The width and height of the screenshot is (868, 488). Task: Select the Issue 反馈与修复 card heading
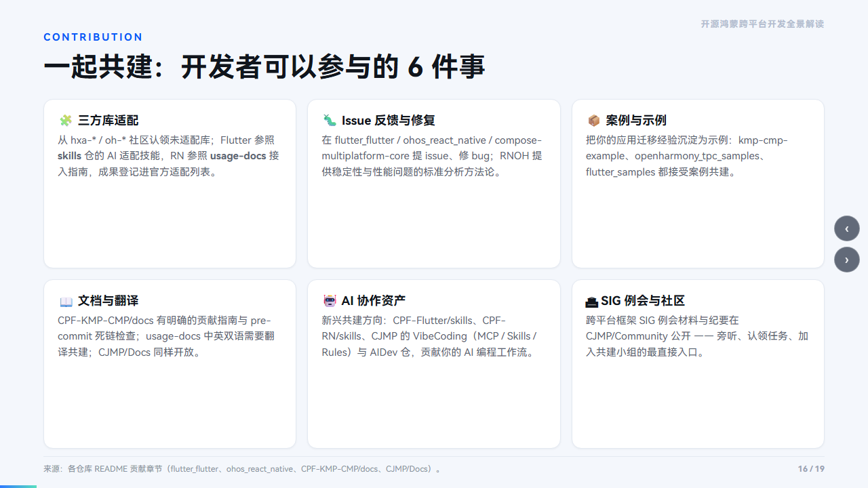click(389, 121)
